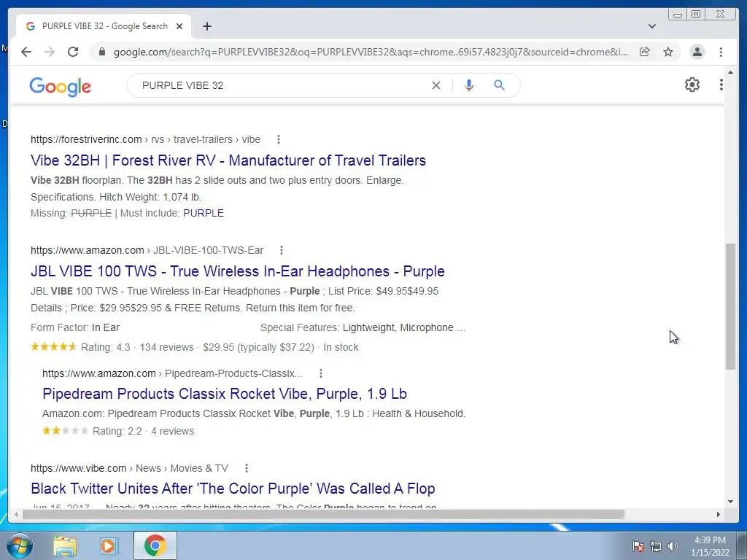Open Windows Explorer from the taskbar
This screenshot has width=747, height=560.
point(65,545)
